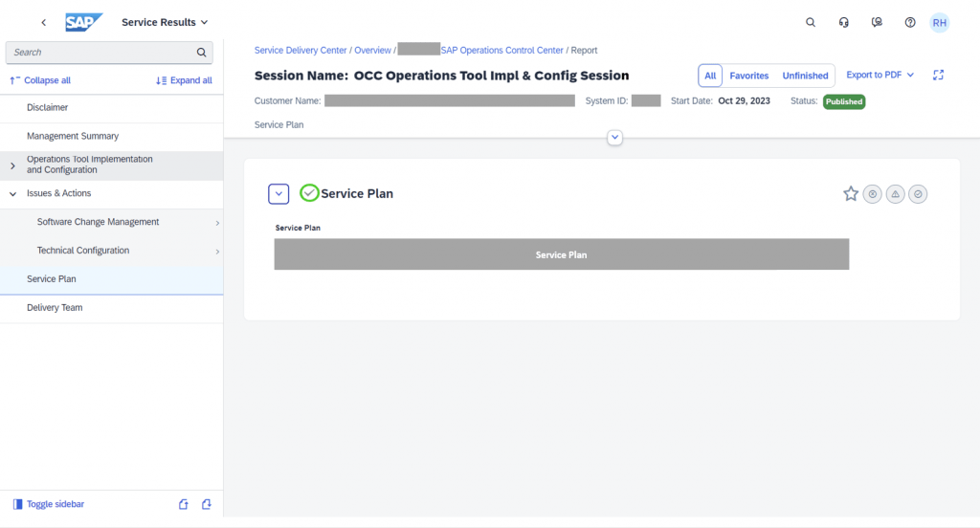The height and width of the screenshot is (528, 980).
Task: Open the header search magnifier icon
Action: 810,23
